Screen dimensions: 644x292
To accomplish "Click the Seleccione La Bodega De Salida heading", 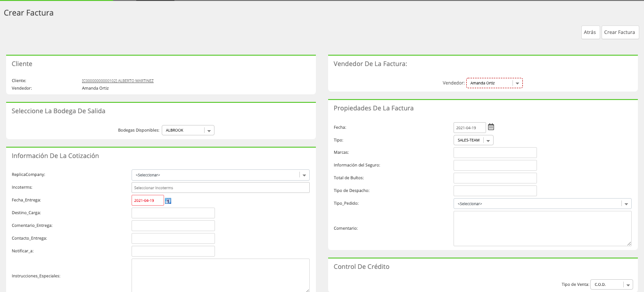I will [58, 111].
